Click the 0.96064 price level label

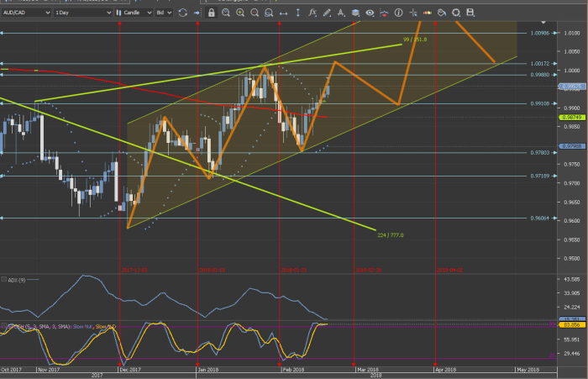tap(539, 218)
